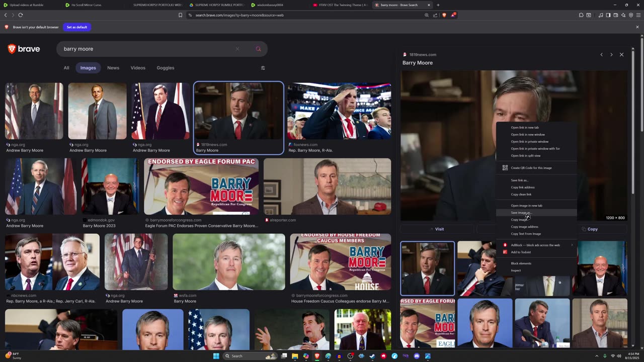The height and width of the screenshot is (362, 644).
Task: Close the 'barry moore - Brave Search' tab
Action: (429, 5)
